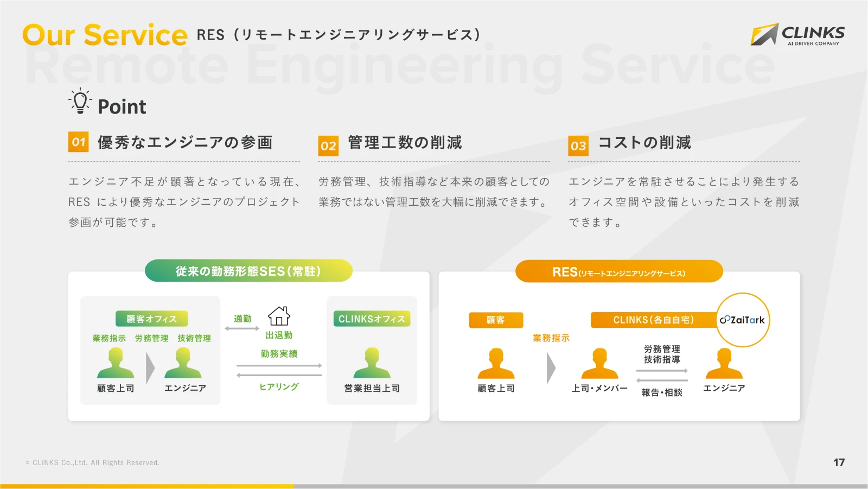Click the gray triangle under orange 業務指示
The image size is (868, 489).
[x=551, y=368]
